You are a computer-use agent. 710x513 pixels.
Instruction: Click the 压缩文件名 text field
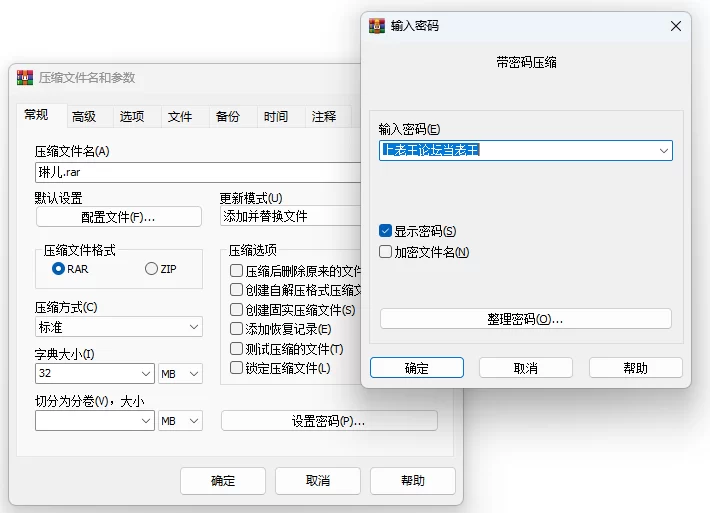[x=195, y=172]
